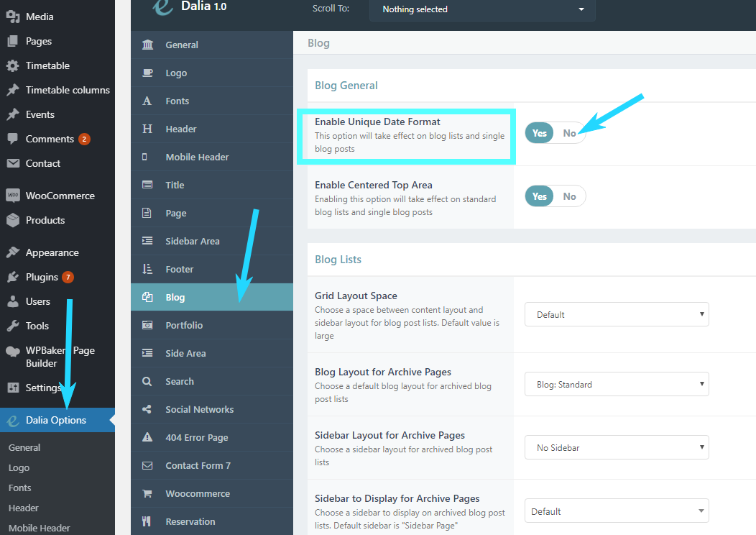Click the Comments speech bubble icon

[x=13, y=139]
